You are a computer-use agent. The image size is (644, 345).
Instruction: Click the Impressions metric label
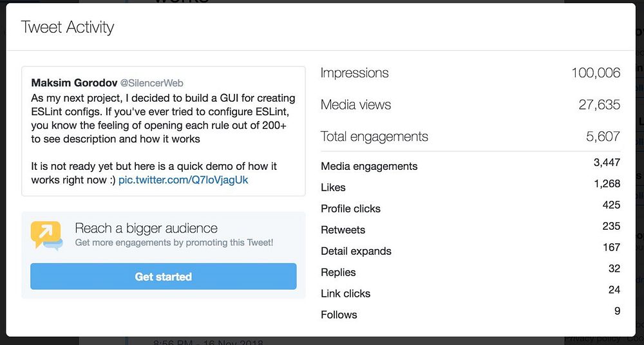point(354,73)
